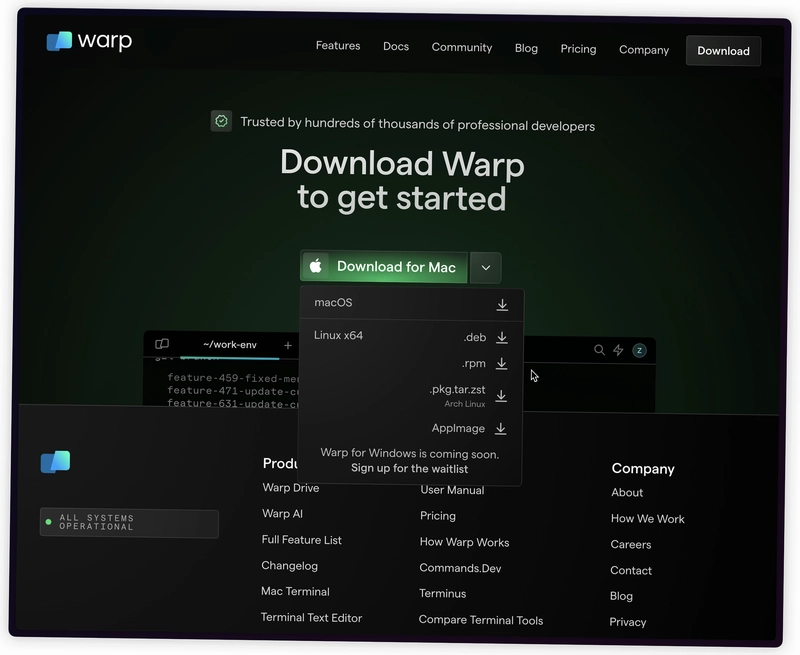The image size is (800, 655).
Task: Open the Mac Terminal footer link
Action: (x=295, y=591)
